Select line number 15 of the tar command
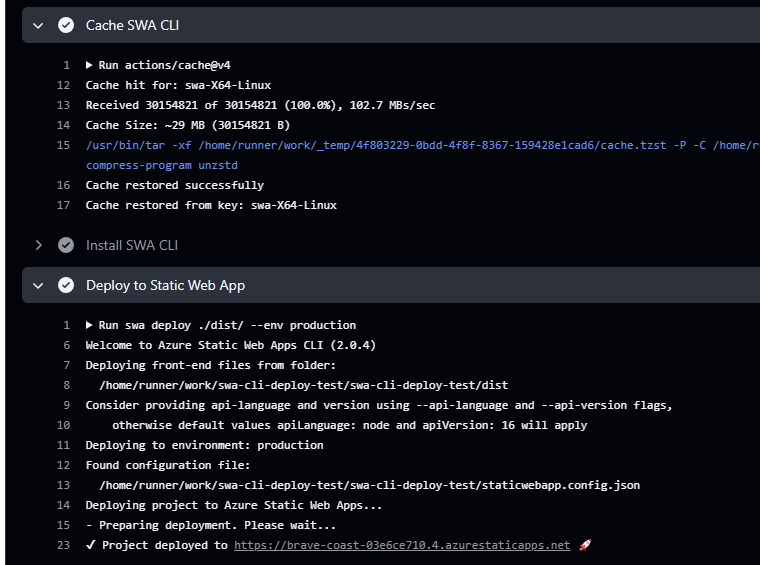Image resolution: width=760 pixels, height=565 pixels. click(x=63, y=145)
